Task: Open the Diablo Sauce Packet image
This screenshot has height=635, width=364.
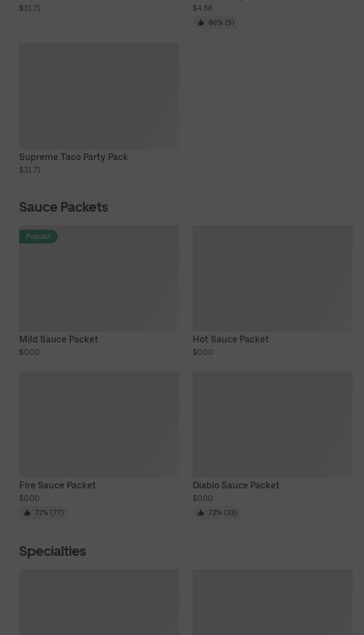Action: [272, 424]
